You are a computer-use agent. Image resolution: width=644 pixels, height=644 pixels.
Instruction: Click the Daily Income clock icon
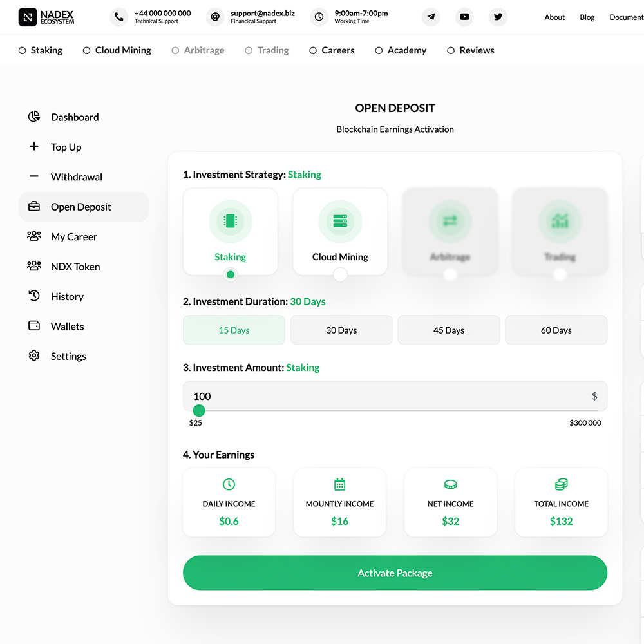pos(229,485)
